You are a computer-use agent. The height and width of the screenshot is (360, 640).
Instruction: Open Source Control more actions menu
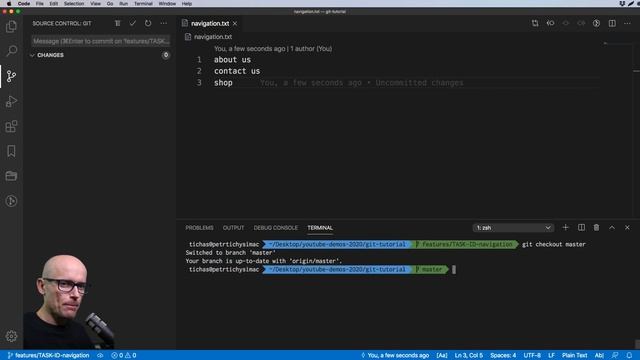(164, 23)
